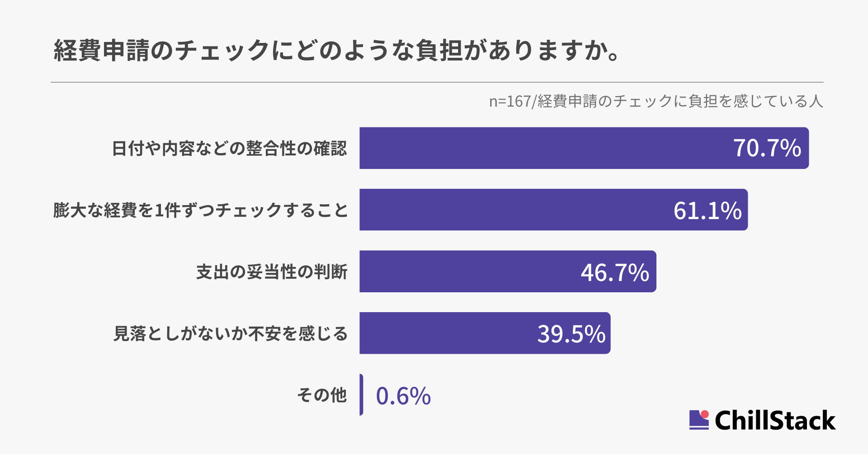Click the label 見落としがないか不安を感じる
Image resolution: width=868 pixels, height=454 pixels.
pos(231,333)
